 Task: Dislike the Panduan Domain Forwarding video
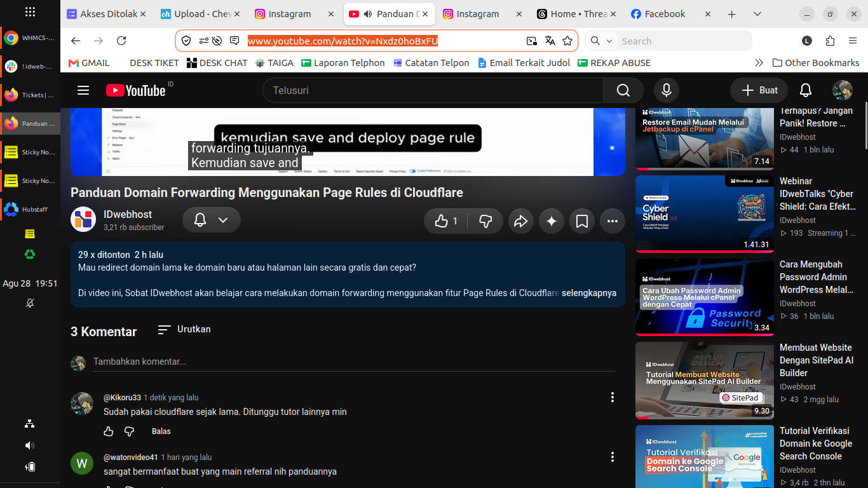[x=485, y=221]
